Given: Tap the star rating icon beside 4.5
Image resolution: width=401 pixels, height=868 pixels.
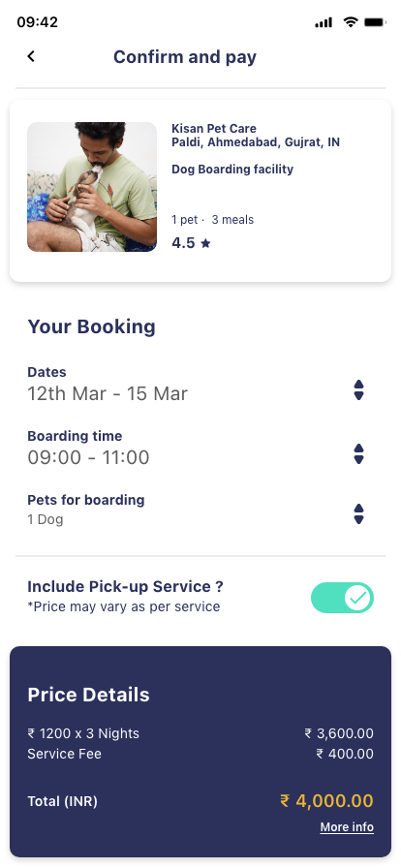Looking at the screenshot, I should 205,243.
